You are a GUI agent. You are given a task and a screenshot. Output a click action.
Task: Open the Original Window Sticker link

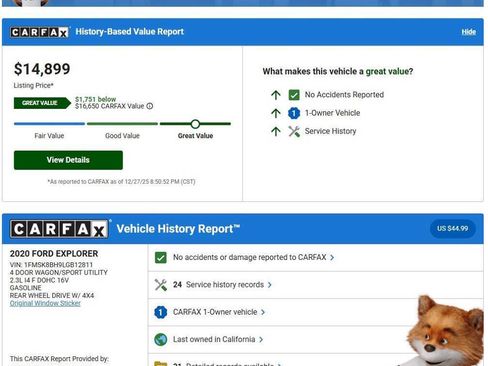click(x=45, y=303)
